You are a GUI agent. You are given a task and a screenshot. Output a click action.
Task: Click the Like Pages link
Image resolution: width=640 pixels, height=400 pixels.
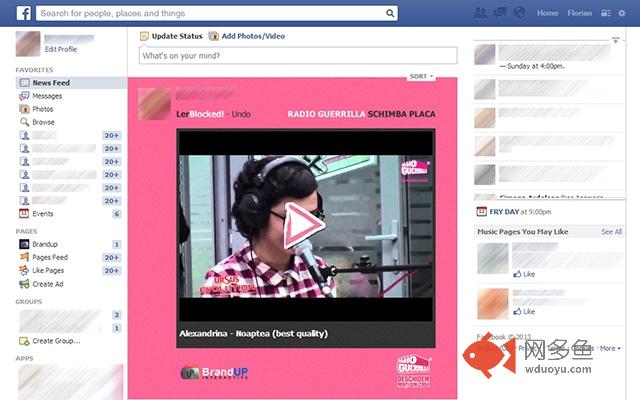(x=48, y=270)
